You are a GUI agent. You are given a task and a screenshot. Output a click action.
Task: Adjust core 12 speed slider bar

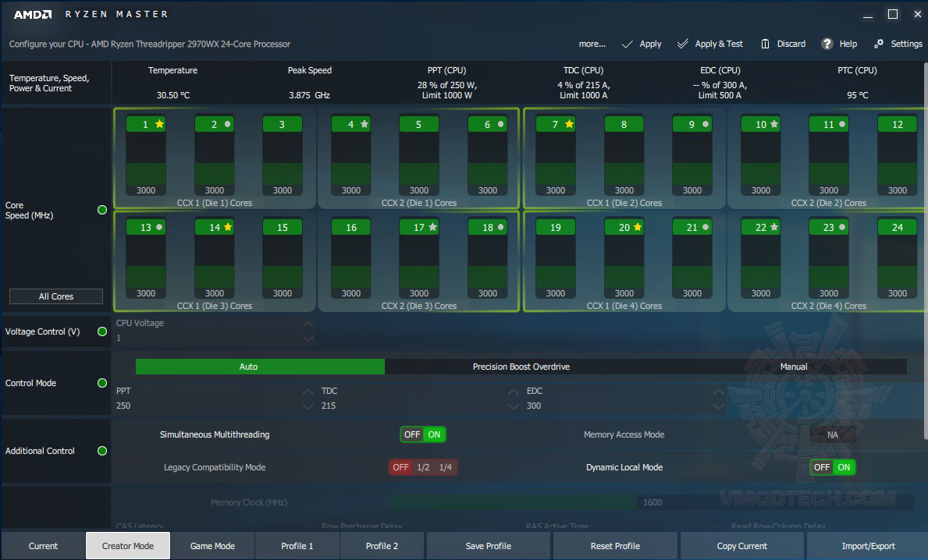[898, 158]
